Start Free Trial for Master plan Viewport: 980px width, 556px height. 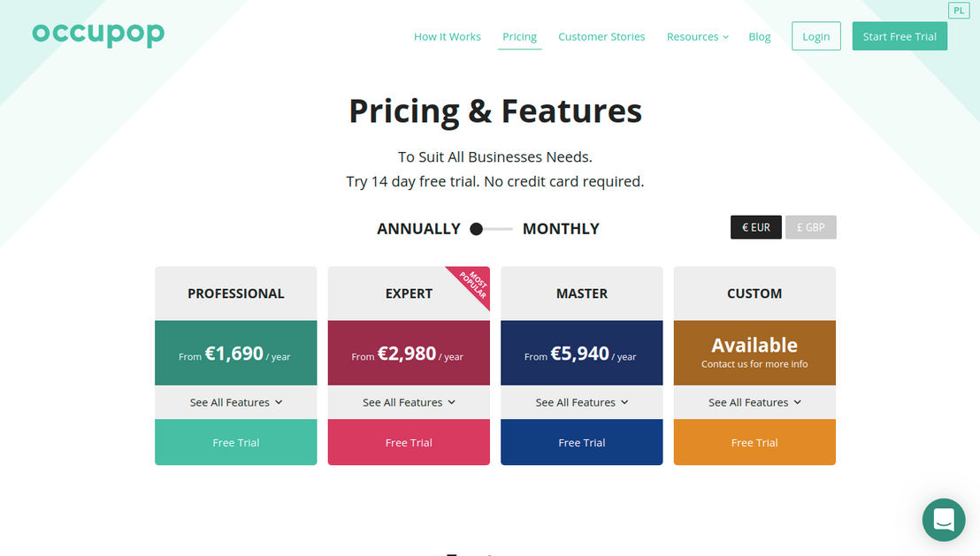tap(581, 442)
